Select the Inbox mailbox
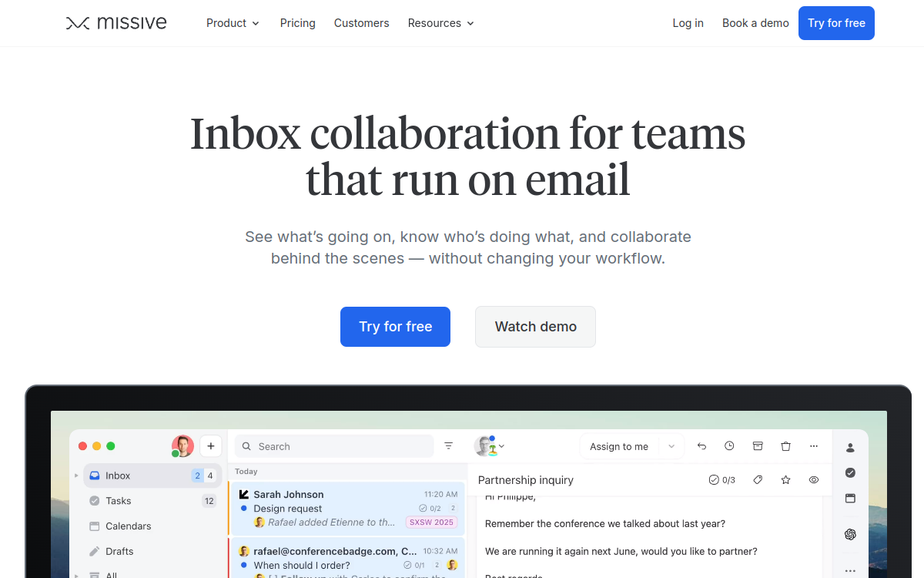Viewport: 924px width, 578px height. 152,476
